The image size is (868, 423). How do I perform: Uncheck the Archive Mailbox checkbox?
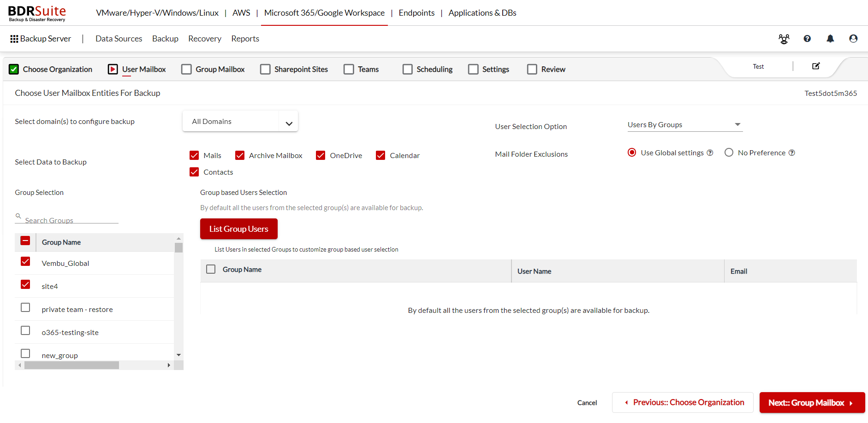pos(240,155)
